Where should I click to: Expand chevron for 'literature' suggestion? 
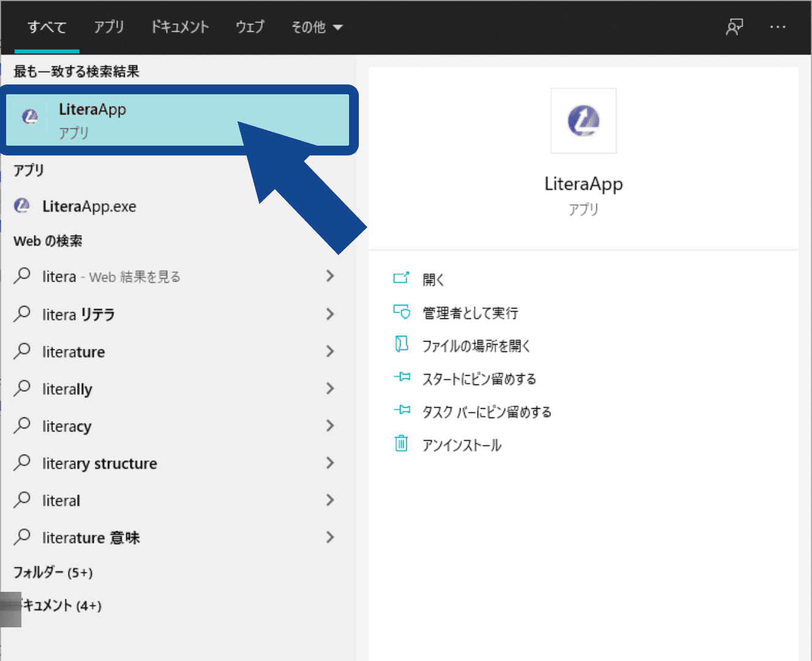pos(330,351)
